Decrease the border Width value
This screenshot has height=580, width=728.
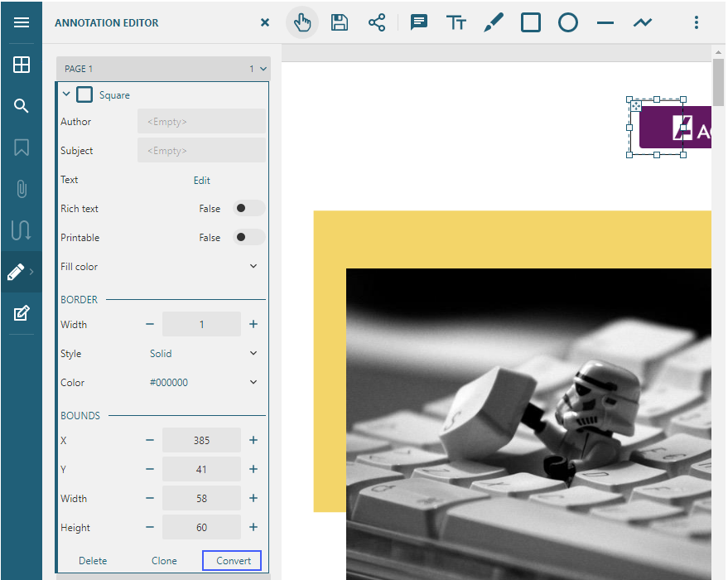point(150,324)
